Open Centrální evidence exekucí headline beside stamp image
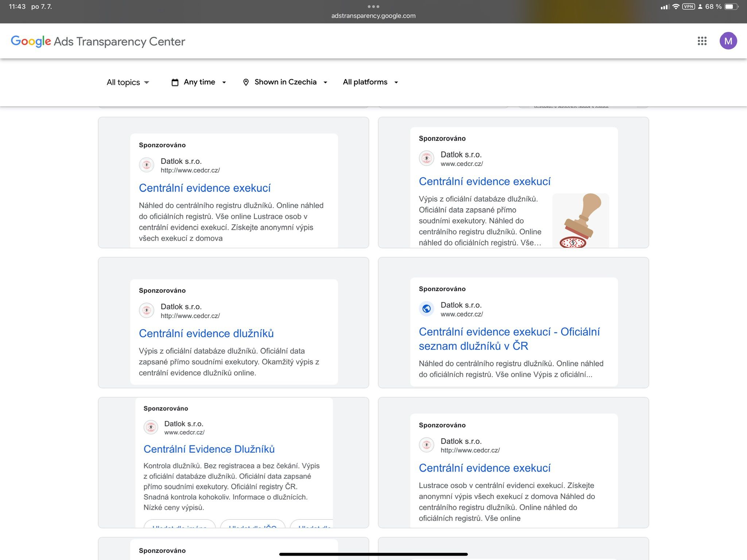The width and height of the screenshot is (747, 560). click(x=484, y=181)
